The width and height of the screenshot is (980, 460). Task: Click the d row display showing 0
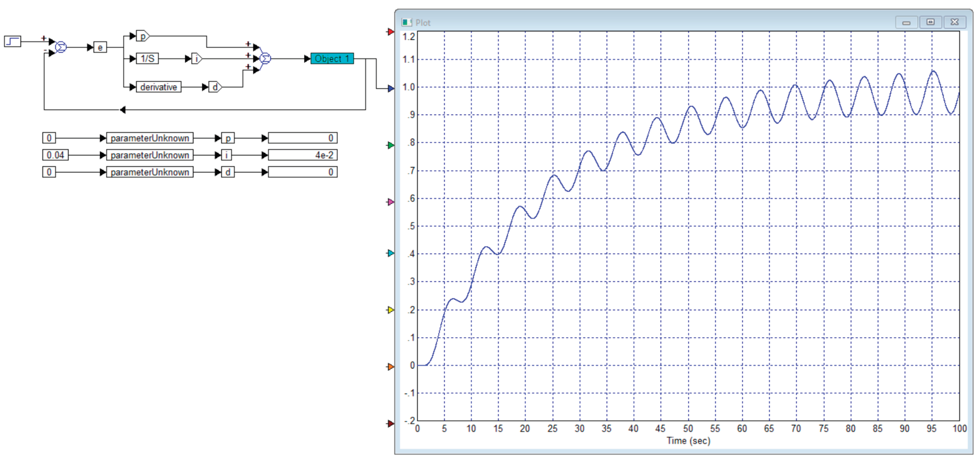[x=303, y=172]
